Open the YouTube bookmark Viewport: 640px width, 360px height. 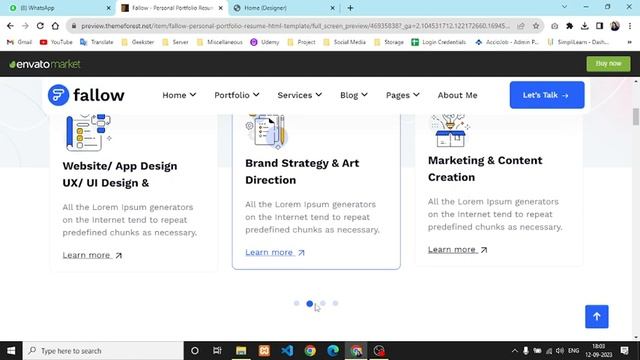point(56,42)
